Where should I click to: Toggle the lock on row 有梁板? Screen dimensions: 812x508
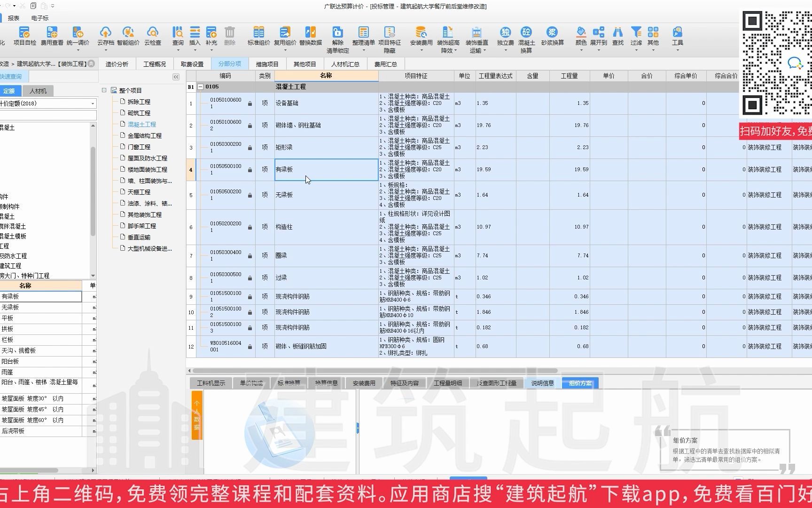(x=250, y=170)
